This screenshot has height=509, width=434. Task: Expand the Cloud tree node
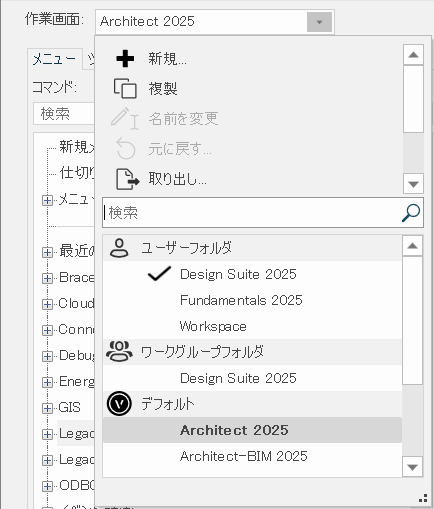click(47, 304)
